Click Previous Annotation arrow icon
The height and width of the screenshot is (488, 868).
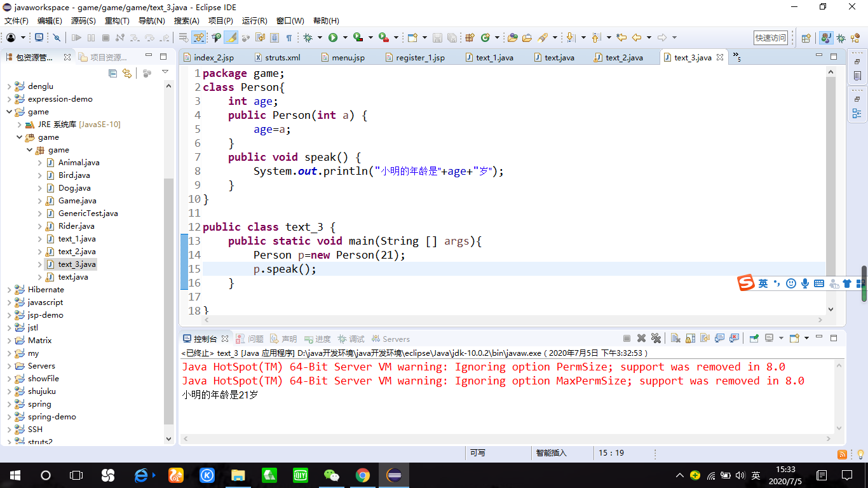(x=596, y=37)
